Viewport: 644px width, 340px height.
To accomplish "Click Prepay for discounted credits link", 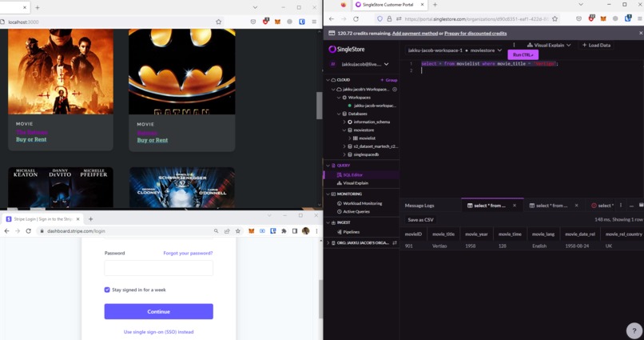I will click(x=475, y=34).
